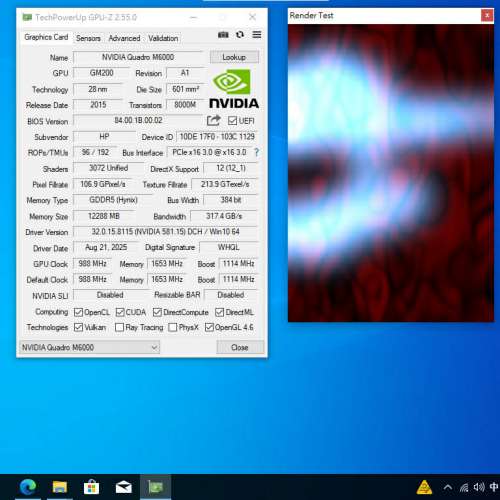Click the DirectX Support value 12 (12_1)
The width and height of the screenshot is (500, 500).
(231, 168)
